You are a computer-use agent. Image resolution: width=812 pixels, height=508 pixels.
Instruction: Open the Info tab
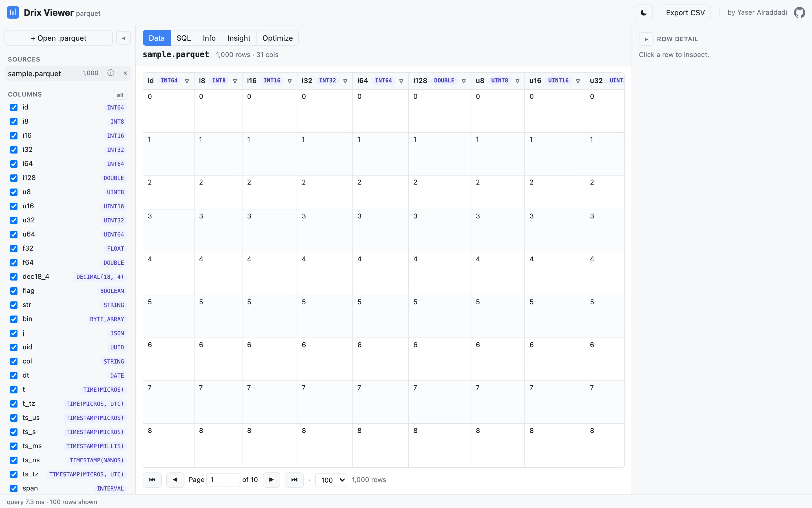(x=209, y=38)
